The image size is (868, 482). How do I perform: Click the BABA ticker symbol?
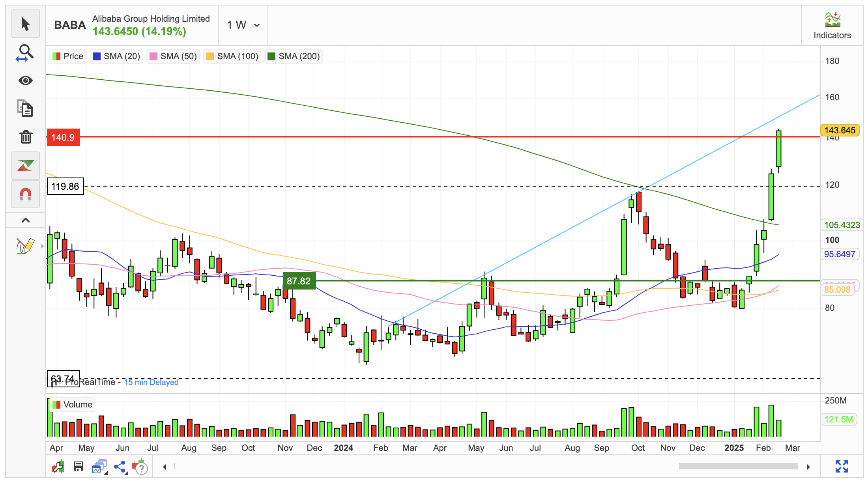coord(70,25)
